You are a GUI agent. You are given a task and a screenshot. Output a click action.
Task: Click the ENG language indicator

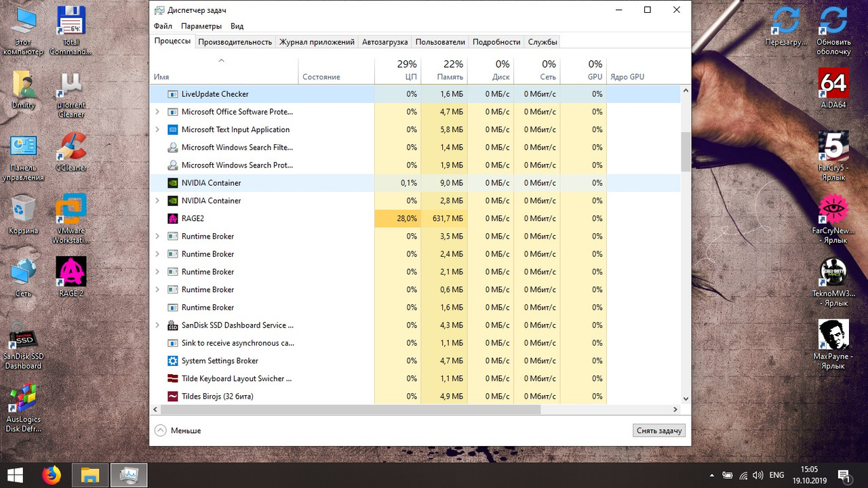pyautogui.click(x=776, y=475)
